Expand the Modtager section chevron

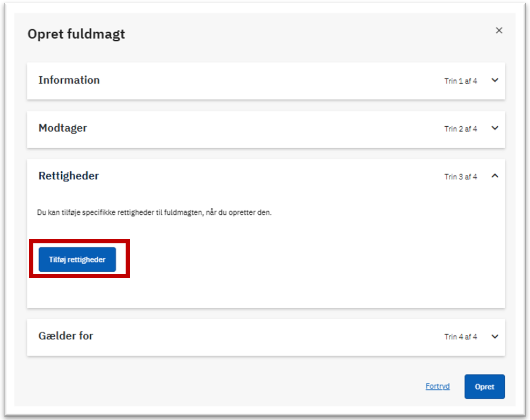click(x=495, y=128)
